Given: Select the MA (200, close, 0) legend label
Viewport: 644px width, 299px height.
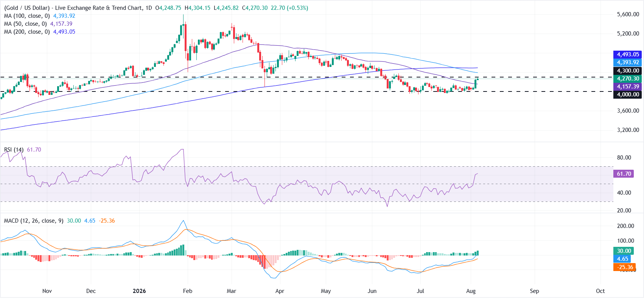Looking at the screenshot, I should [x=27, y=32].
